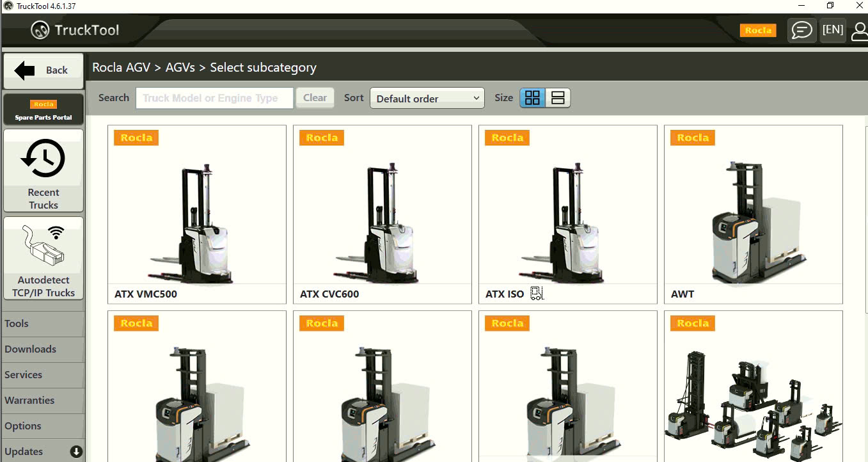Viewport: 868px width, 462px height.
Task: Click the Rocla badge on AWT card
Action: click(693, 138)
